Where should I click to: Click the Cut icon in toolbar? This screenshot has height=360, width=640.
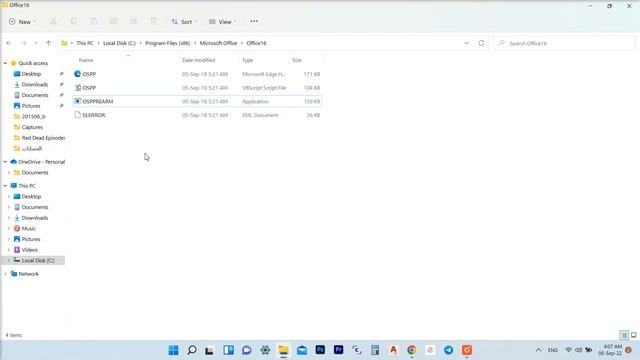click(53, 21)
